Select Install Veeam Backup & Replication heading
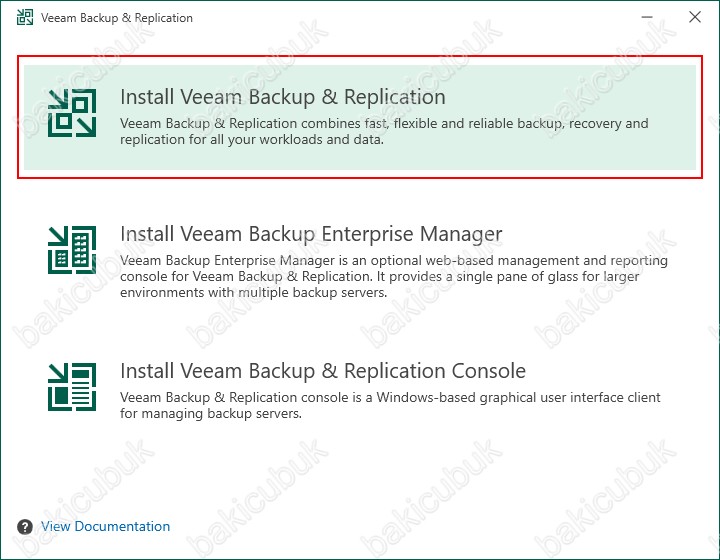720x560 pixels. pos(283,97)
